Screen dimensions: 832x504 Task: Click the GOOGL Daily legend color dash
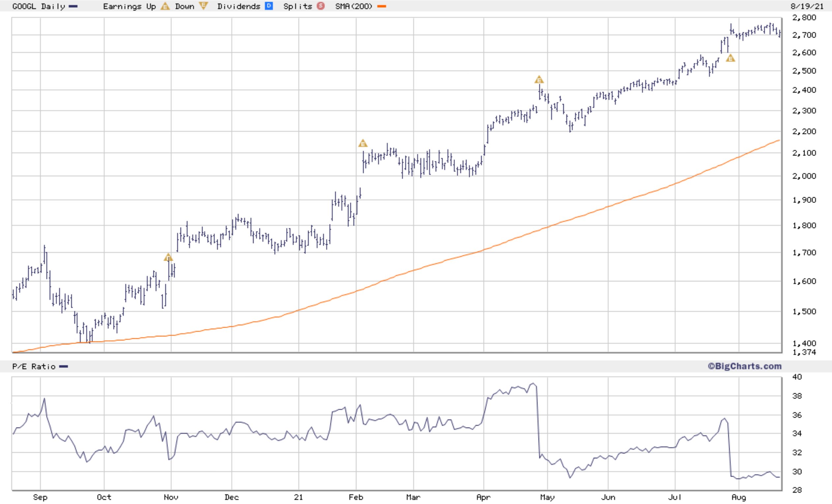(73, 6)
